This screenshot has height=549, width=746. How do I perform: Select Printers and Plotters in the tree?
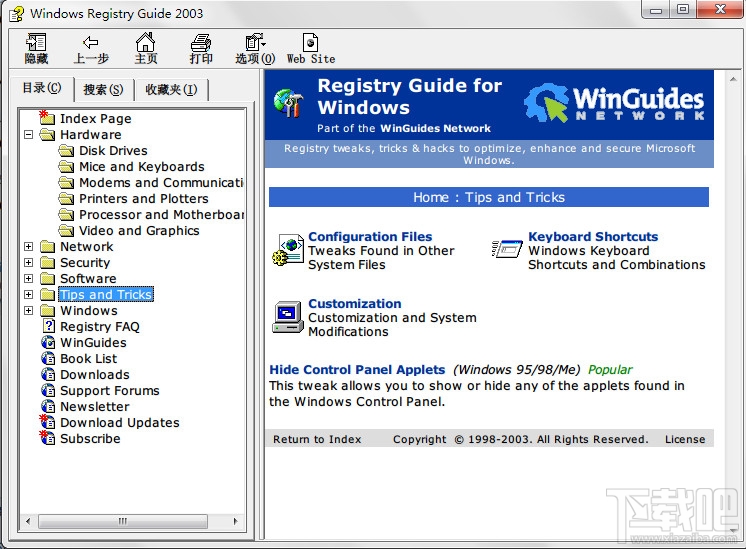point(144,198)
